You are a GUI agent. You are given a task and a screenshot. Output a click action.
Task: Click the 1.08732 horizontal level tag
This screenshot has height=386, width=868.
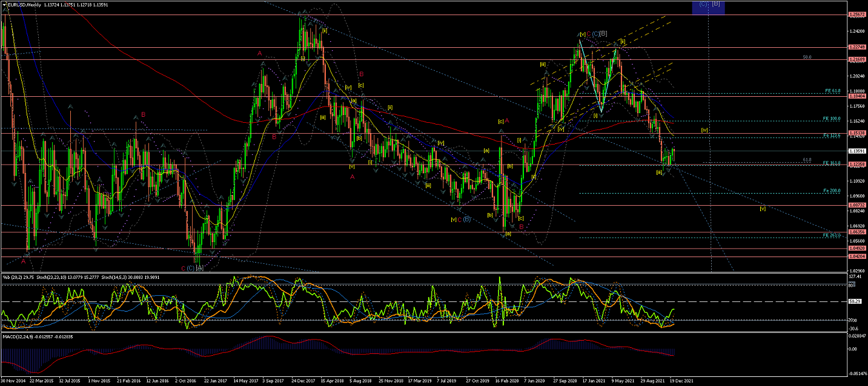click(857, 206)
